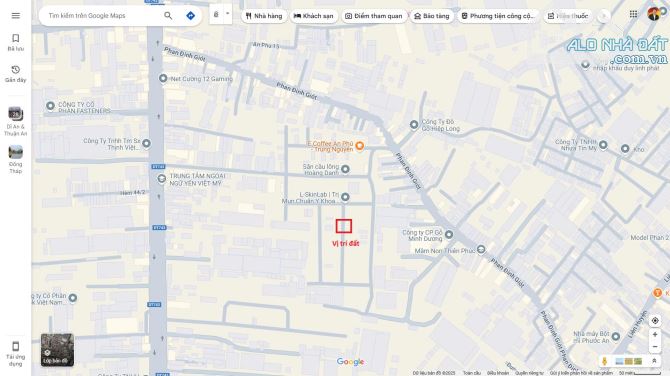Image resolution: width=670 pixels, height=376 pixels.
Task: Click the search magnifier icon
Action: [168, 16]
